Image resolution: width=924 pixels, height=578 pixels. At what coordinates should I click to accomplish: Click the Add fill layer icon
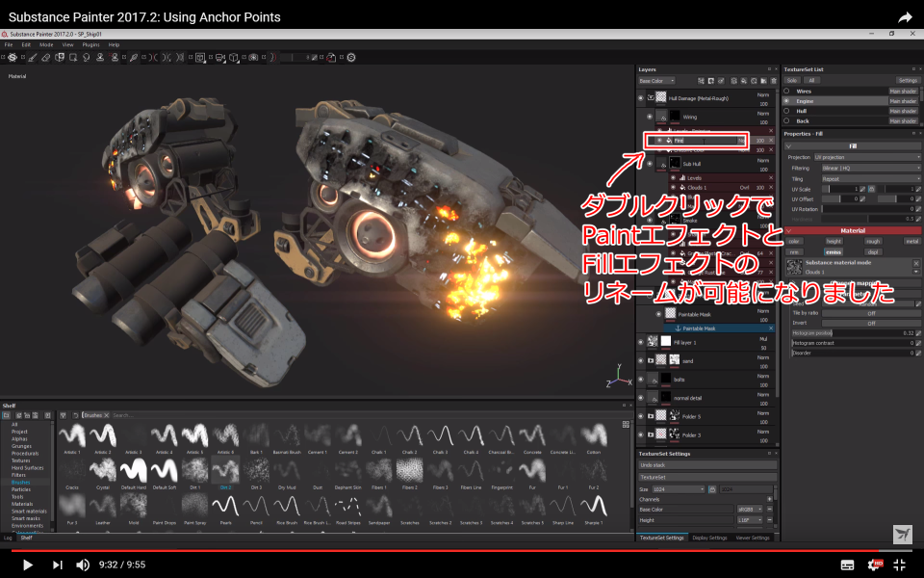click(x=744, y=81)
